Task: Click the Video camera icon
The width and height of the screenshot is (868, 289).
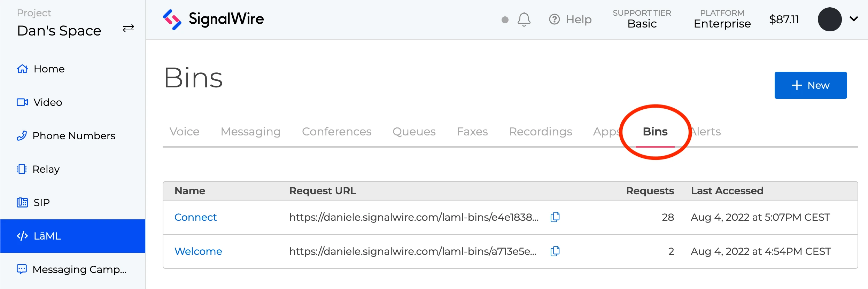Action: pos(22,102)
